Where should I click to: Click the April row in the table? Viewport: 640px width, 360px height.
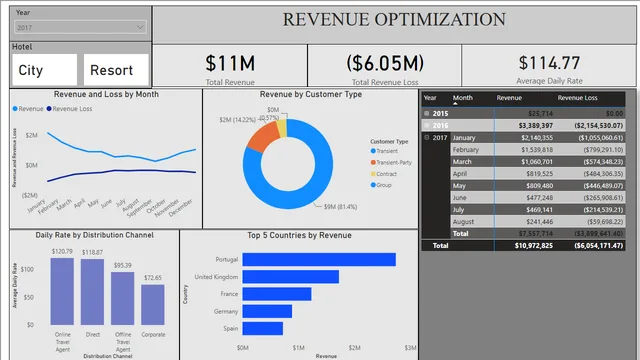tap(538, 173)
